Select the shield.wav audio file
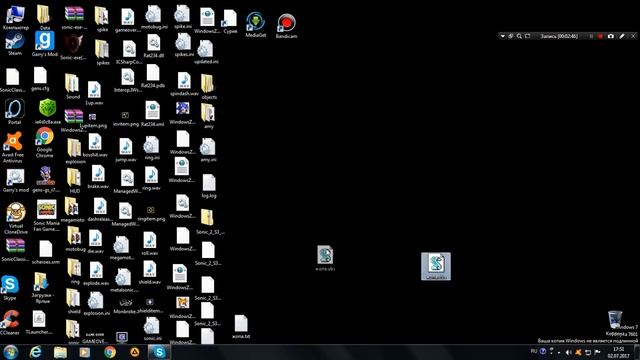640x360 pixels. click(x=150, y=273)
